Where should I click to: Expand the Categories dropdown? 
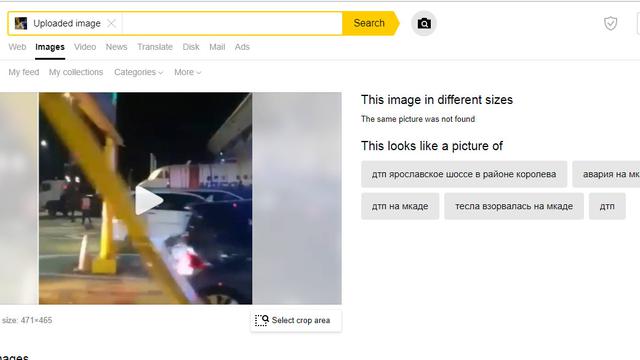pos(139,72)
